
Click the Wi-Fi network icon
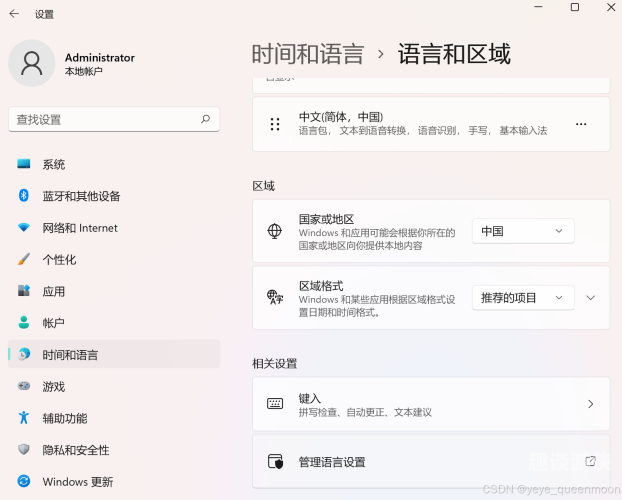pos(24,227)
